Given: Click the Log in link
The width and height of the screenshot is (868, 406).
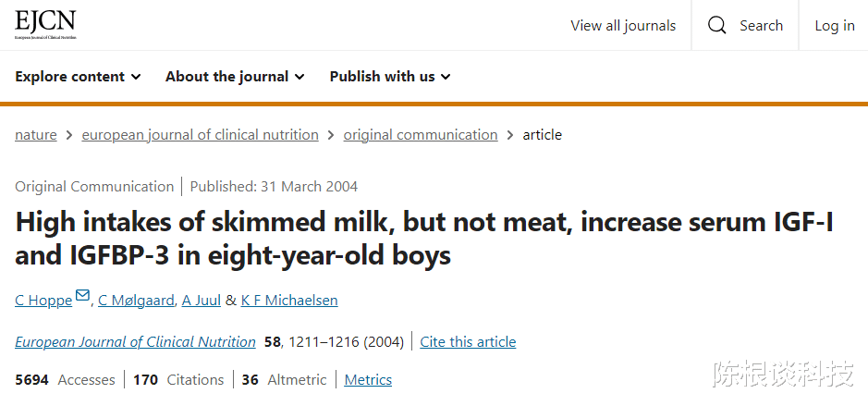Looking at the screenshot, I should (x=834, y=26).
